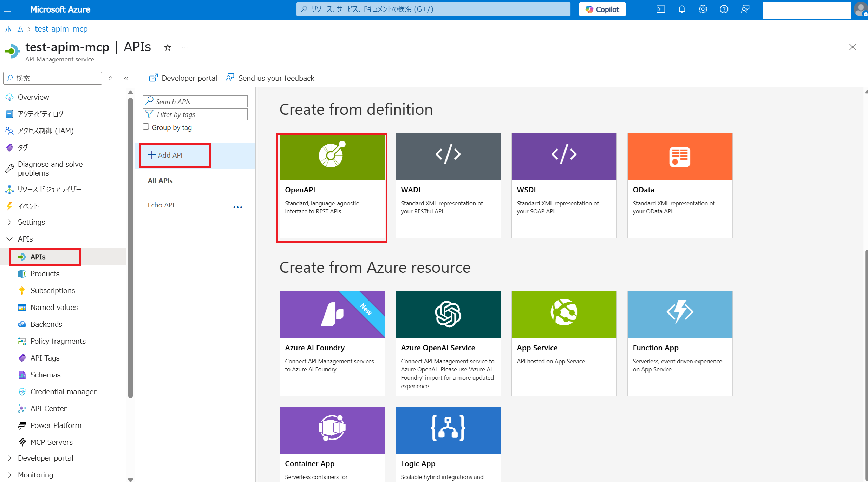This screenshot has width=868, height=482.
Task: Open Diagnose and solve problems
Action: pos(50,169)
